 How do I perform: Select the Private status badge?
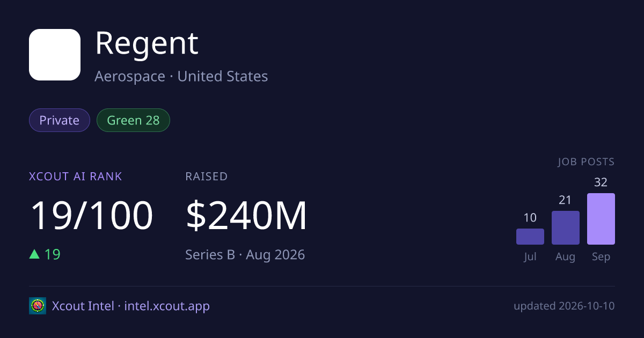[60, 120]
